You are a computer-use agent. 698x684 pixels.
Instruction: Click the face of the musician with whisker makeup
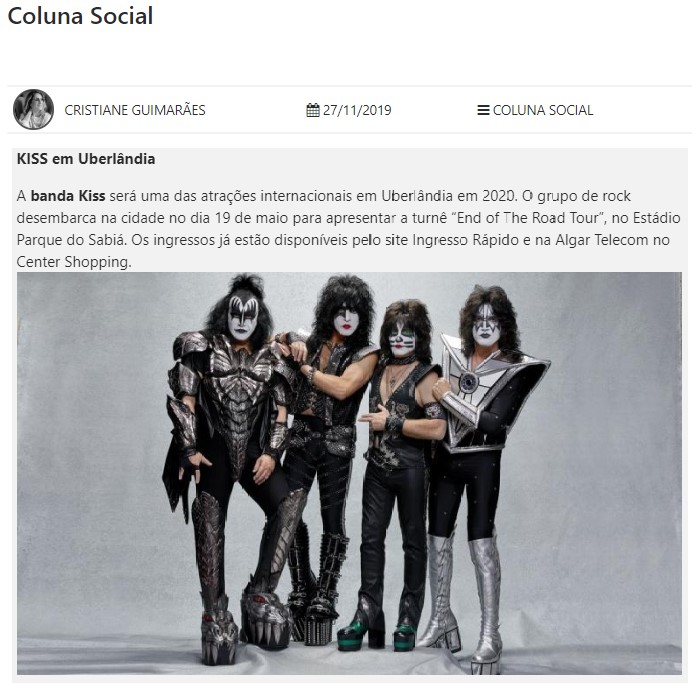pos(402,339)
